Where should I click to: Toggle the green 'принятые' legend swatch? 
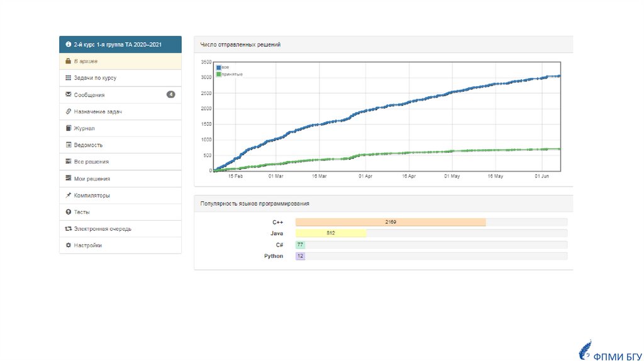218,74
